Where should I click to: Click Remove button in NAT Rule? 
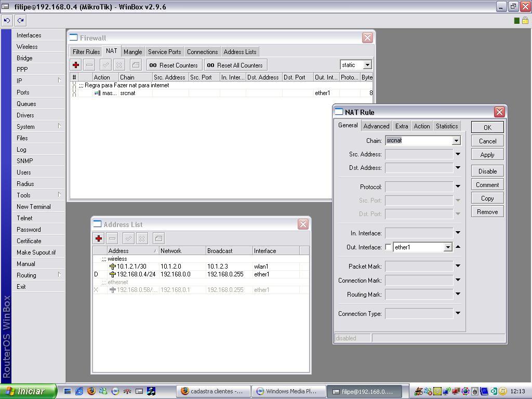click(x=487, y=212)
